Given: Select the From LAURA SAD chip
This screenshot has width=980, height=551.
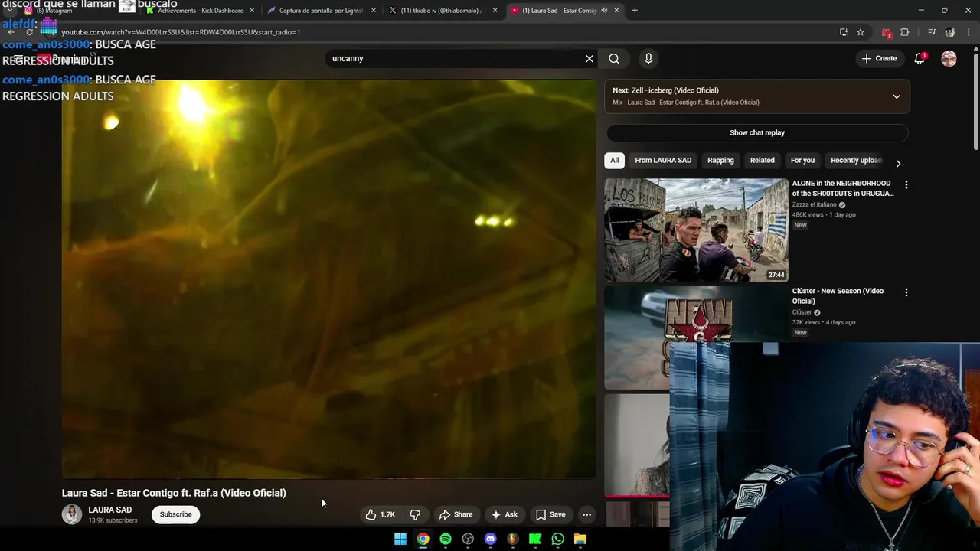Looking at the screenshot, I should tap(663, 160).
